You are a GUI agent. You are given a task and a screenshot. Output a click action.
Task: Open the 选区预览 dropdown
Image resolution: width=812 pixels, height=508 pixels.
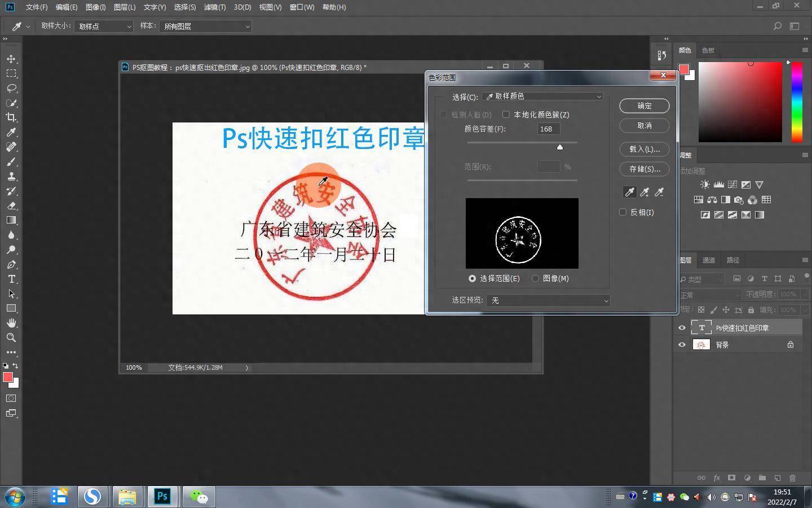click(x=548, y=300)
